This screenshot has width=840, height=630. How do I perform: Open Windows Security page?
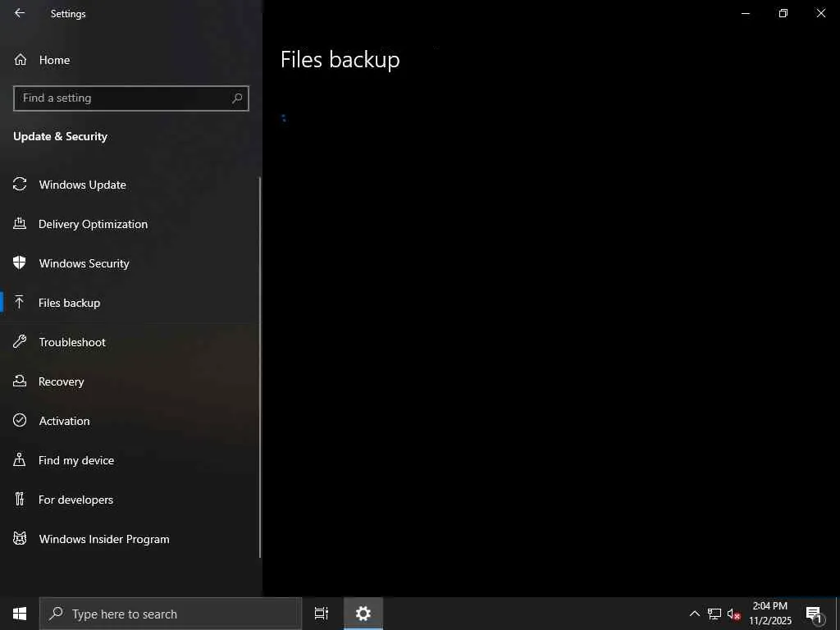coord(130,263)
